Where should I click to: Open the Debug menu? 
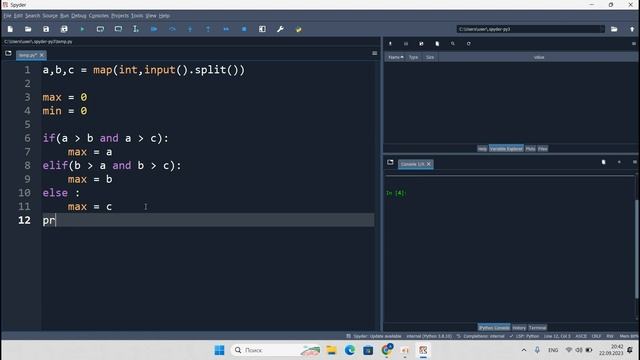pos(79,16)
